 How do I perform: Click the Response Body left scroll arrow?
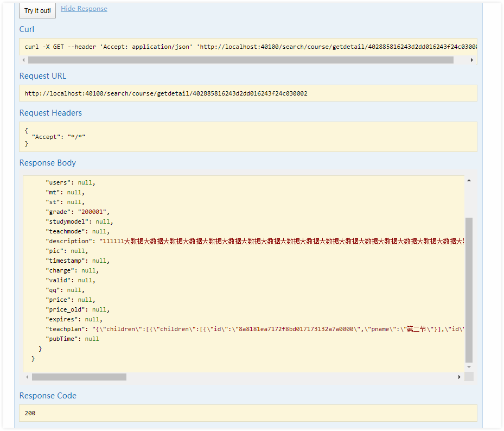pos(27,377)
